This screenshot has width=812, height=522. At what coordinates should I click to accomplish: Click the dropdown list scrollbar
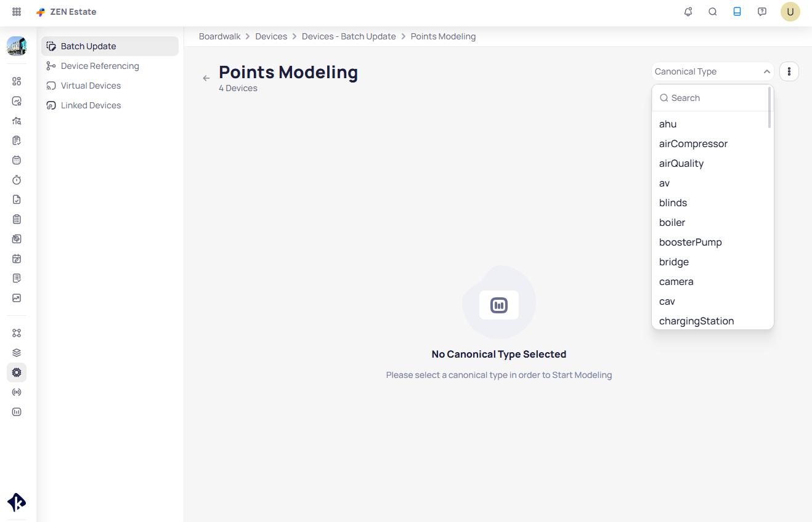(769, 108)
